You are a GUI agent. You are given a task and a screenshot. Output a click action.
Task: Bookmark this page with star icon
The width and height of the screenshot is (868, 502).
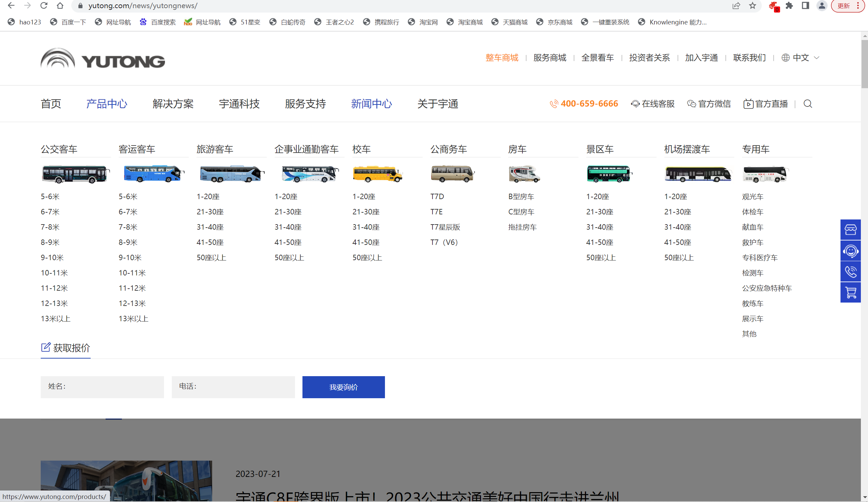[x=753, y=5]
